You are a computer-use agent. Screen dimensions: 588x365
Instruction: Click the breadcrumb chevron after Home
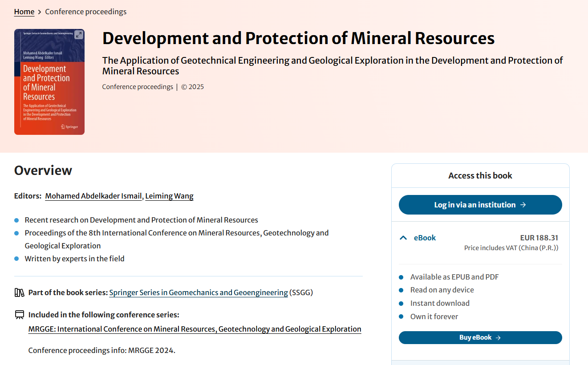[40, 12]
